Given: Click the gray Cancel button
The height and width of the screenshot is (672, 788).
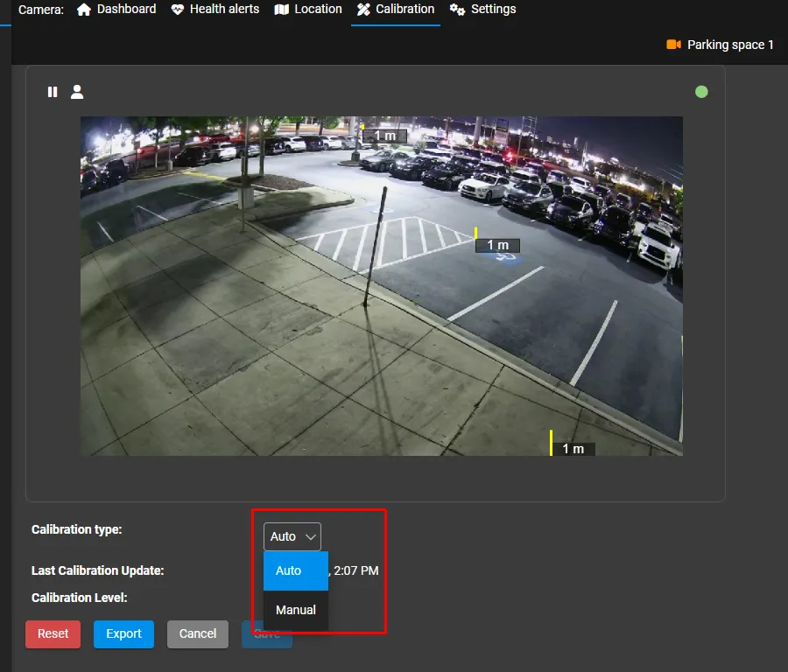Looking at the screenshot, I should pyautogui.click(x=198, y=633).
